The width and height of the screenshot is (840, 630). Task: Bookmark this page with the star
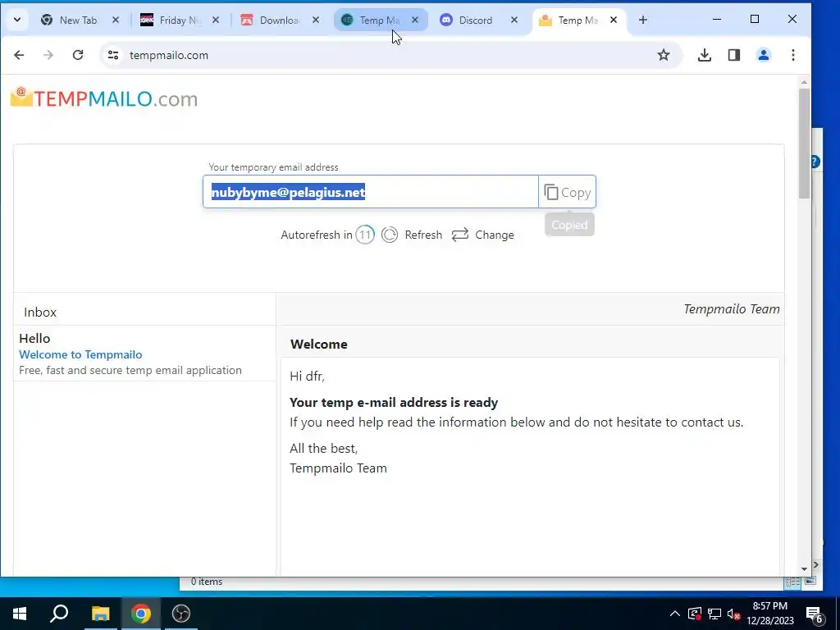pos(663,55)
